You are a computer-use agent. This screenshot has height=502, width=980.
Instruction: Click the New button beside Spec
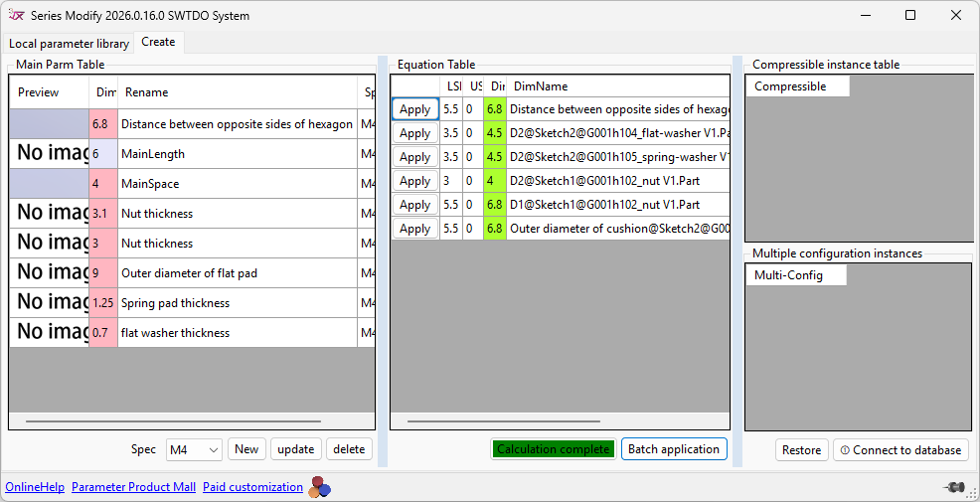click(x=246, y=449)
